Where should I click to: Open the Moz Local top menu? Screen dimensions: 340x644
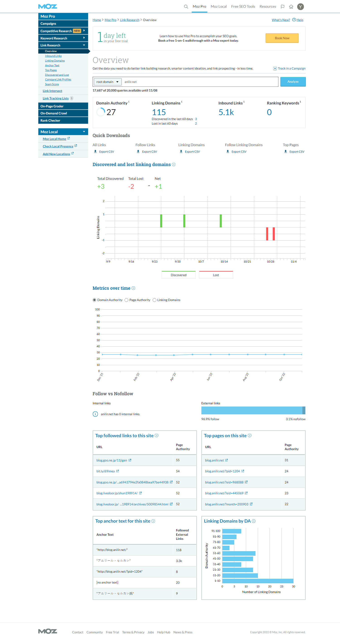coord(219,7)
